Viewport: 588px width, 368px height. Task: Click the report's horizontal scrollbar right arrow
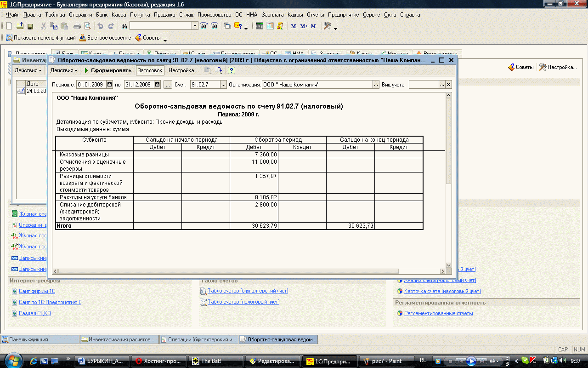point(442,271)
